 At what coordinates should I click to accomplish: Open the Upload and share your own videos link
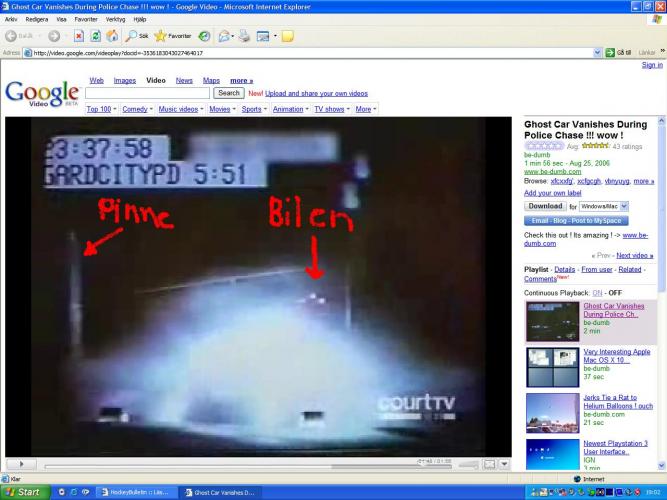point(316,93)
